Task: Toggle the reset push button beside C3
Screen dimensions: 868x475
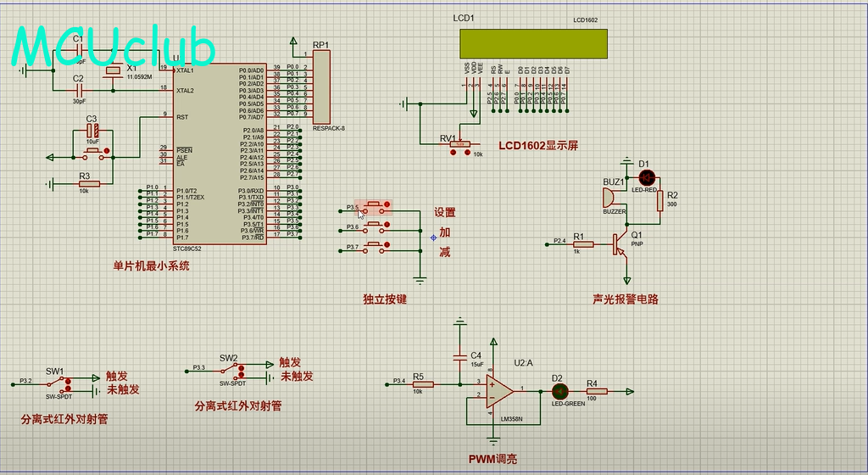Action: 92,155
